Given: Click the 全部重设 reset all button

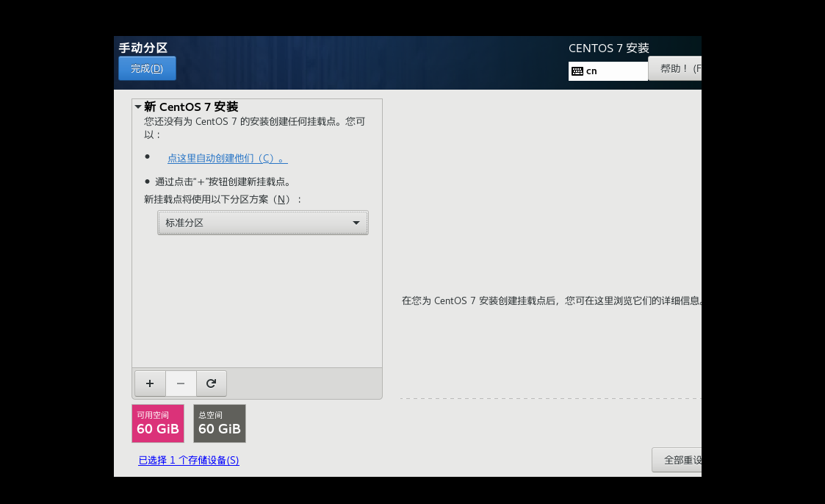Looking at the screenshot, I should click(x=677, y=460).
